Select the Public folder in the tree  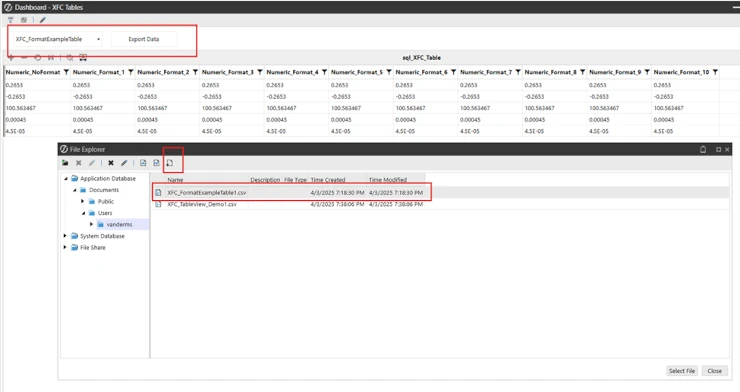tap(106, 201)
